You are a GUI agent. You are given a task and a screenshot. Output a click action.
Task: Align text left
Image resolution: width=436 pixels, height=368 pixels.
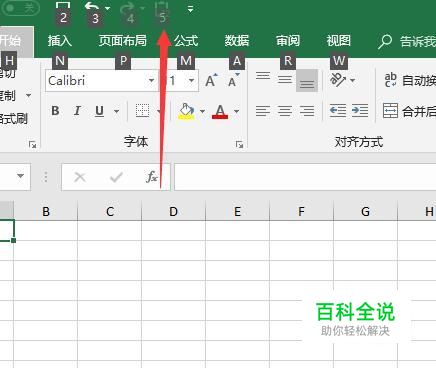(x=263, y=111)
